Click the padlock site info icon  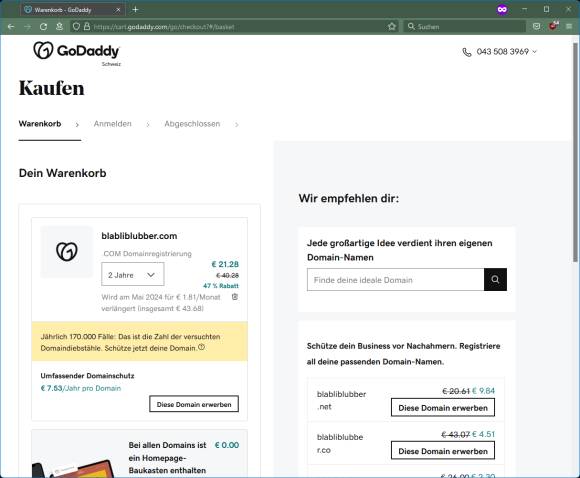87,27
